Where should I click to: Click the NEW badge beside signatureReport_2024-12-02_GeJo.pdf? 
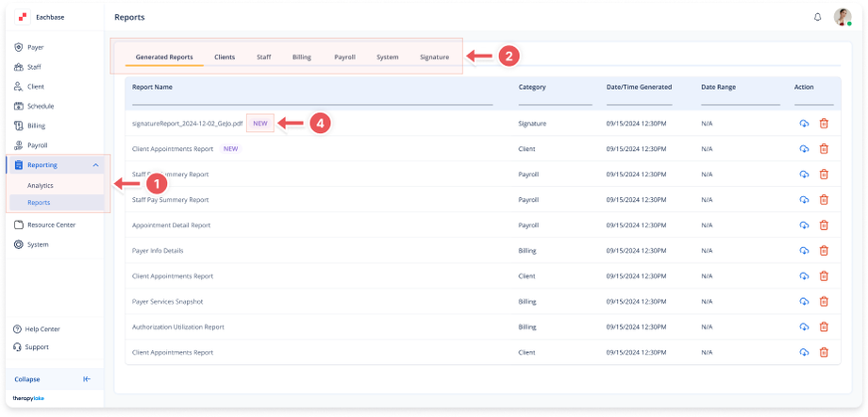click(260, 124)
